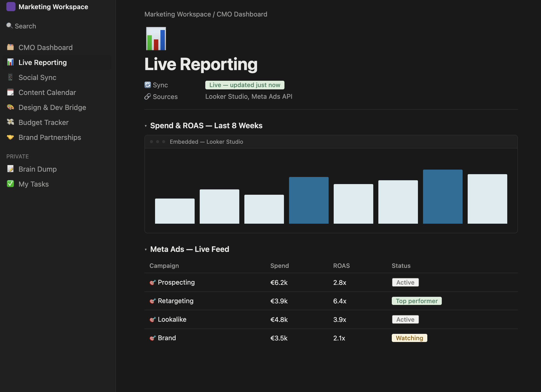Collapse the Spend & ROAS section toggle
The height and width of the screenshot is (392, 541).
click(x=146, y=126)
